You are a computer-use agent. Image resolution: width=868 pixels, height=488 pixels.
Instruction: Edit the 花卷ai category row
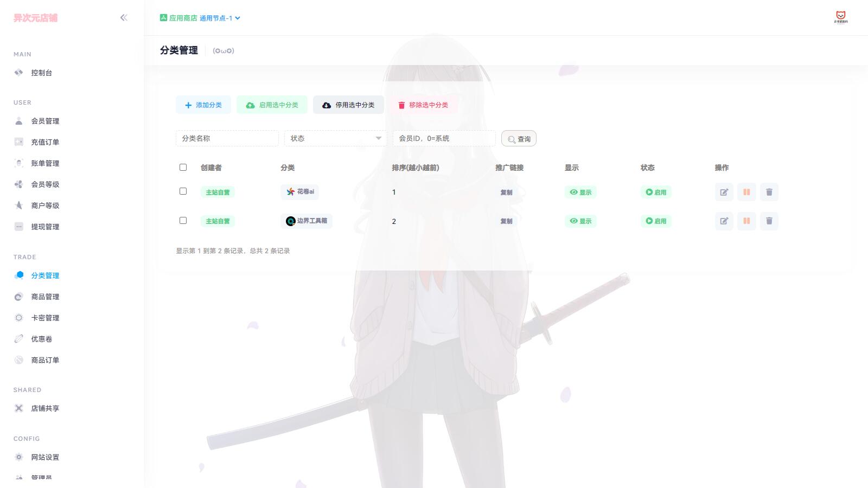click(x=724, y=192)
